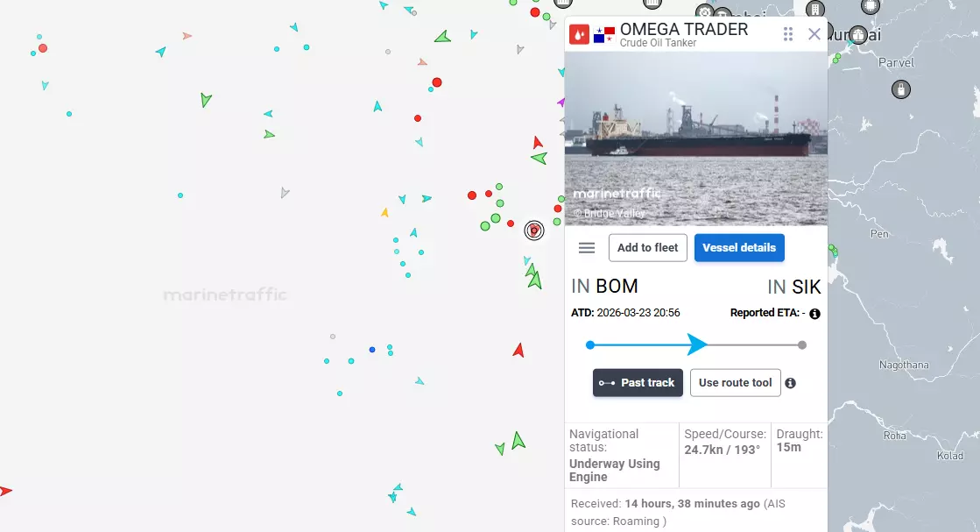Open the OMEGA TRADER ship photo

[695, 138]
